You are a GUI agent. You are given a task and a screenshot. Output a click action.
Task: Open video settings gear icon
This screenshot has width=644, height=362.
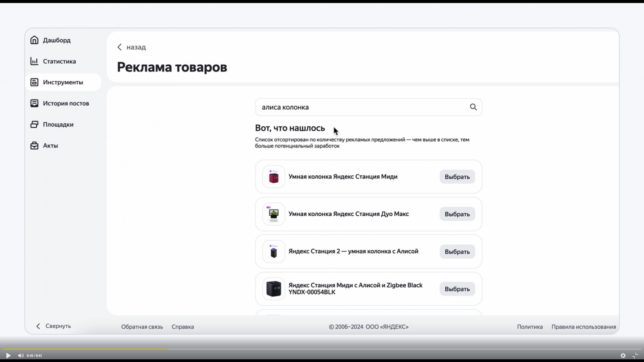623,356
